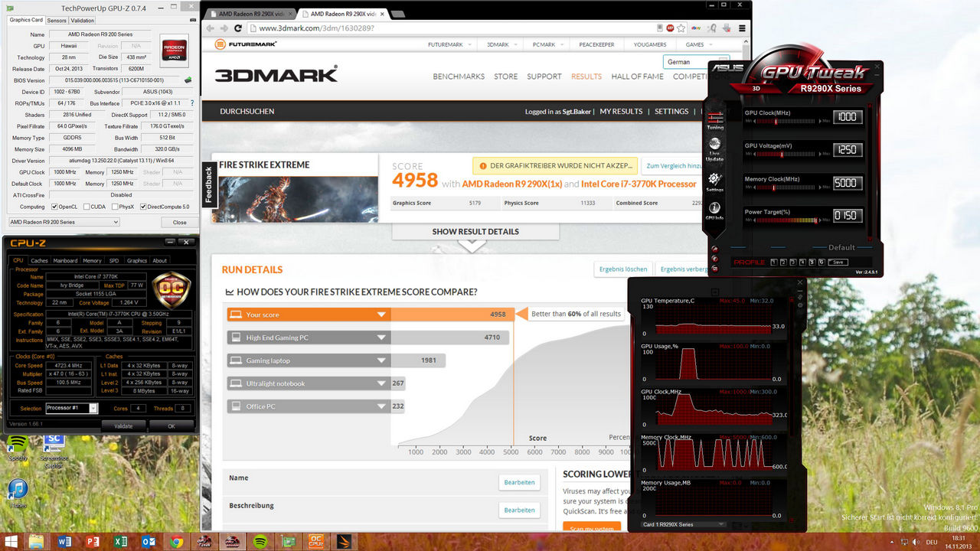The height and width of the screenshot is (551, 980).
Task: Open Spotify from the taskbar
Action: point(259,542)
